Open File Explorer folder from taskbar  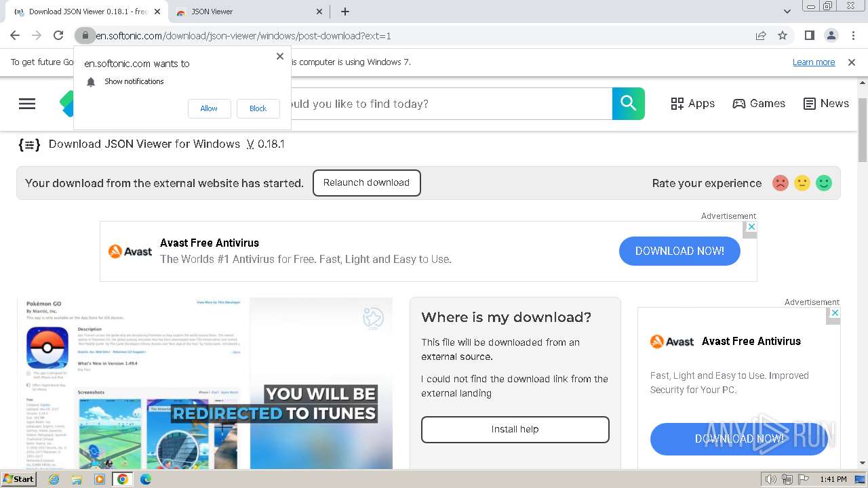point(77,479)
